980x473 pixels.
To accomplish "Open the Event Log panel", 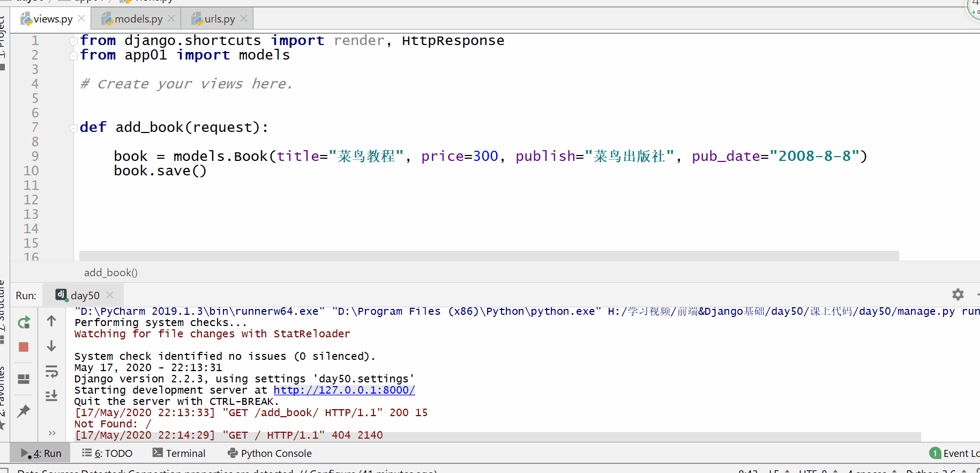I will (x=955, y=453).
